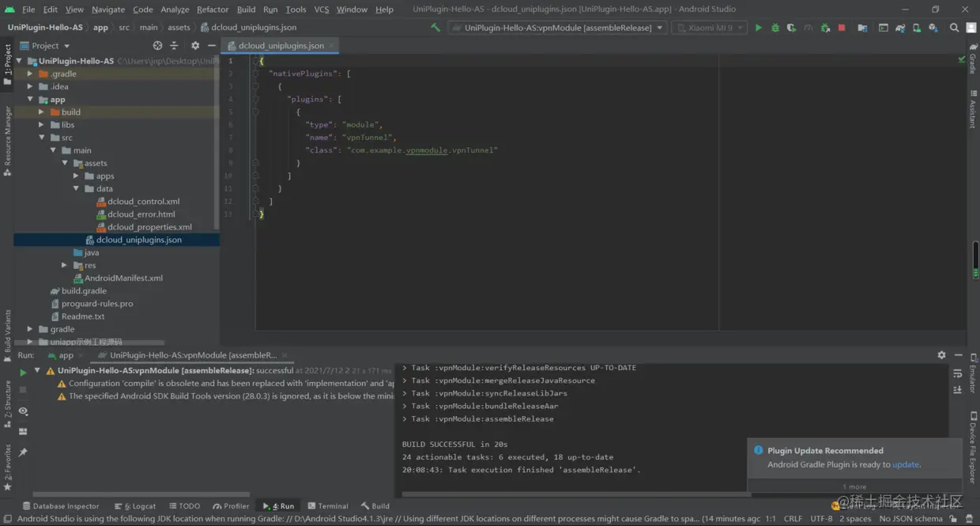
Task: Open the Logcat tool window button
Action: 134,506
